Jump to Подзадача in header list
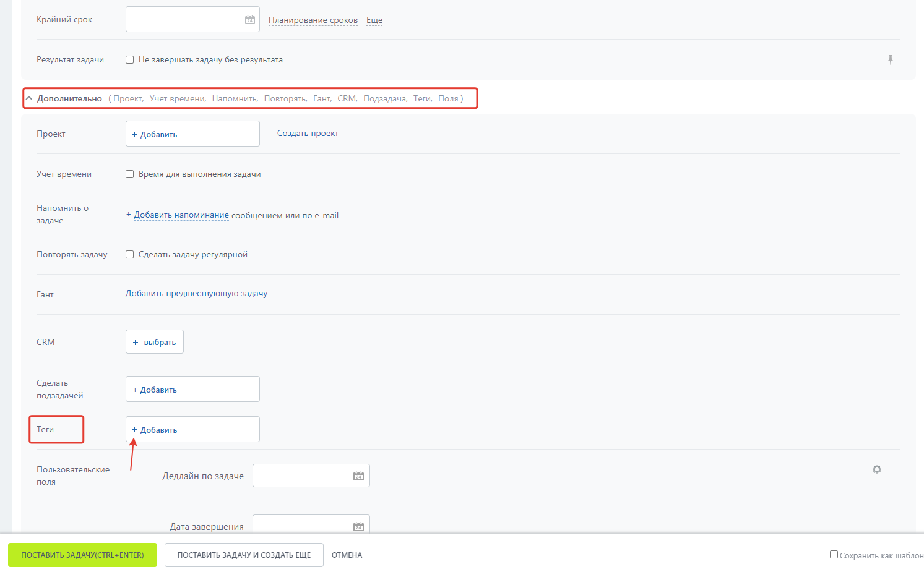 (385, 98)
